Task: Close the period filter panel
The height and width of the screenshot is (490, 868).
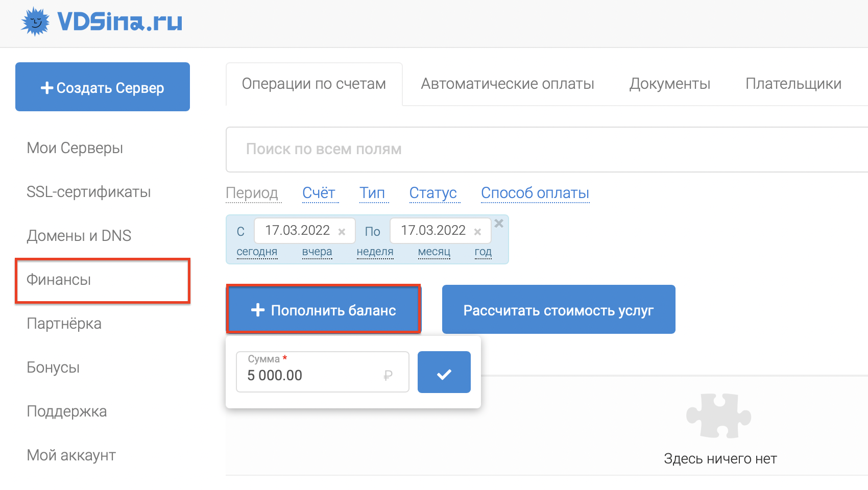Action: point(499,223)
